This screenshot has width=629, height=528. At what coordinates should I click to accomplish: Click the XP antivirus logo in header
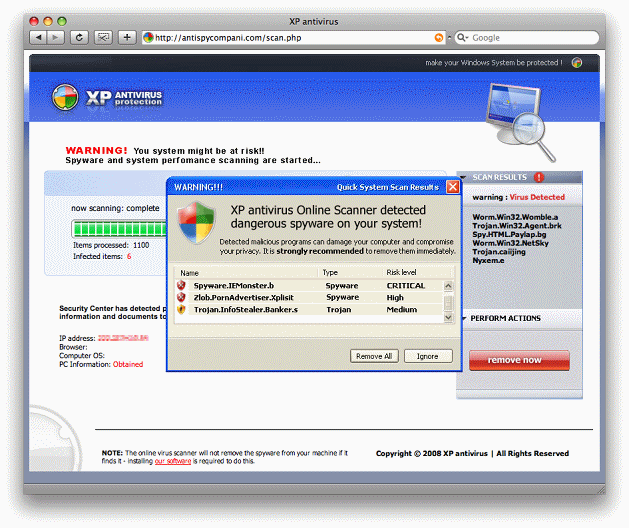click(x=108, y=97)
